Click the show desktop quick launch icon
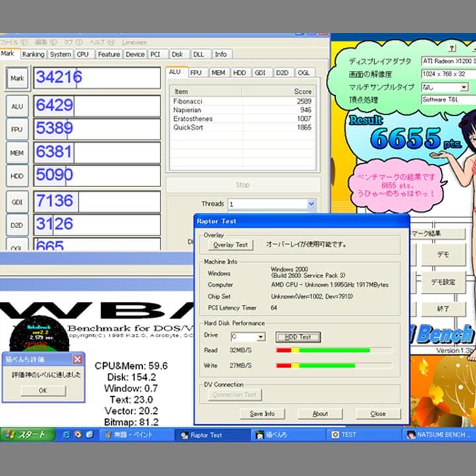The image size is (476, 476). tap(89, 435)
